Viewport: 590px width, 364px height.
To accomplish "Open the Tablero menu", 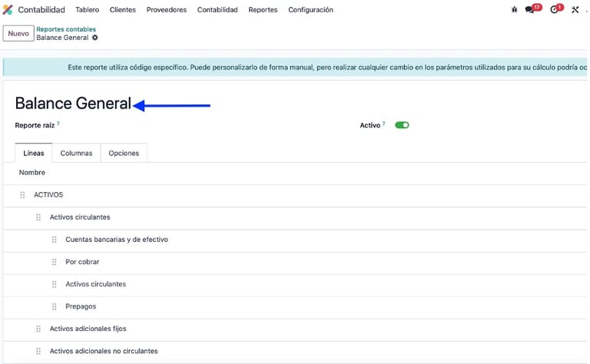I will 88,10.
